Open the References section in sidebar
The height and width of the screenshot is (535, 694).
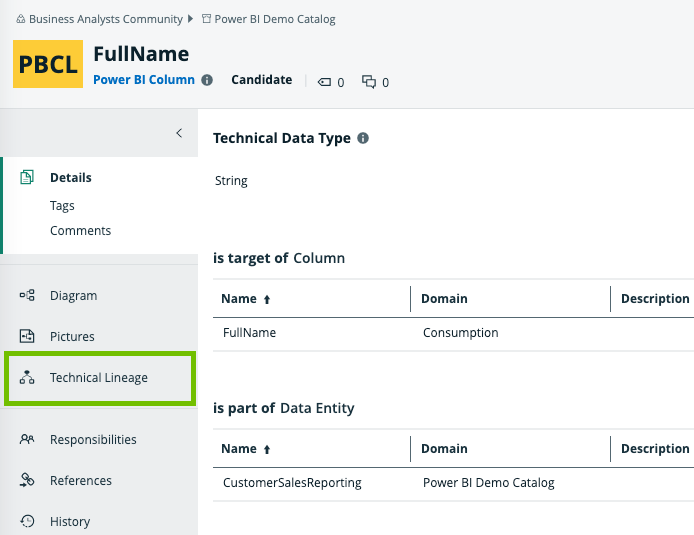80,480
